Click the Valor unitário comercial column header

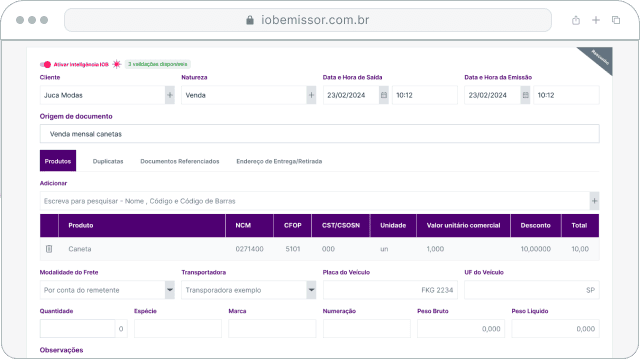pos(463,225)
